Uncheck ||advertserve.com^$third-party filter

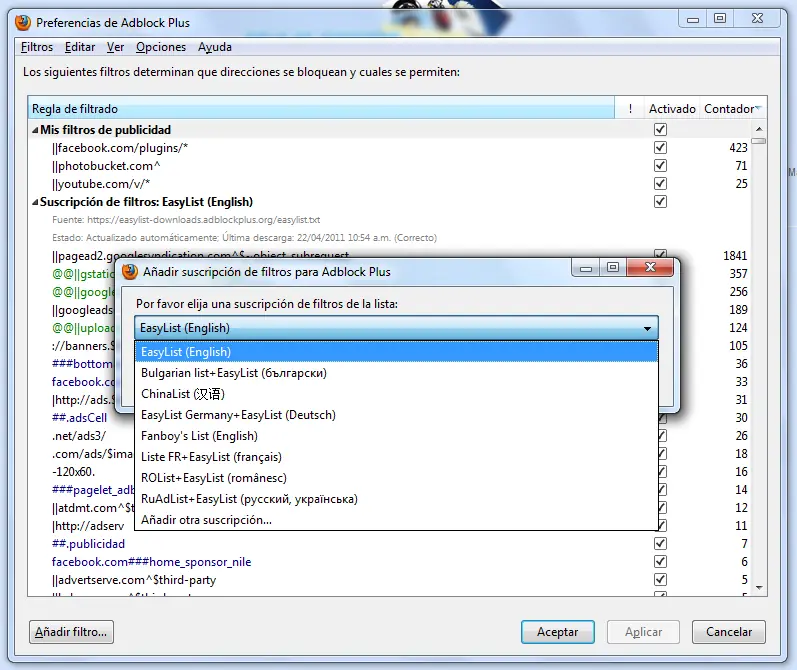pyautogui.click(x=660, y=580)
